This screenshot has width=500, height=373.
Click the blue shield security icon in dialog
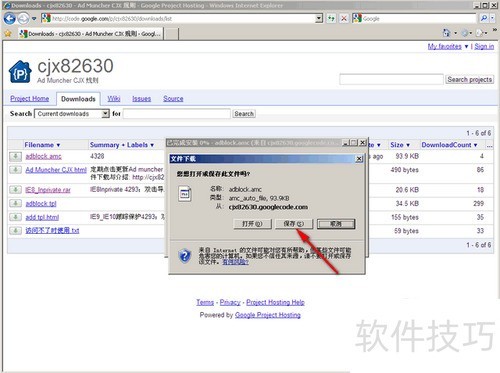click(185, 256)
